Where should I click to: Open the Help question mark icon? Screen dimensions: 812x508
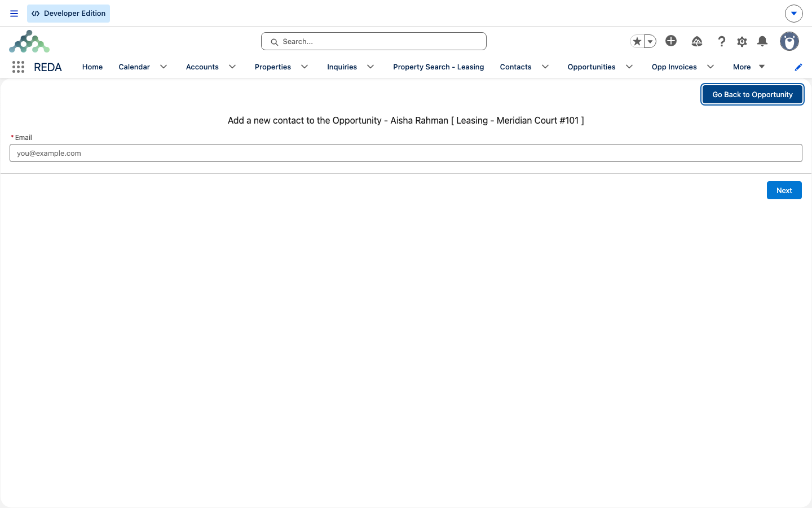point(721,41)
